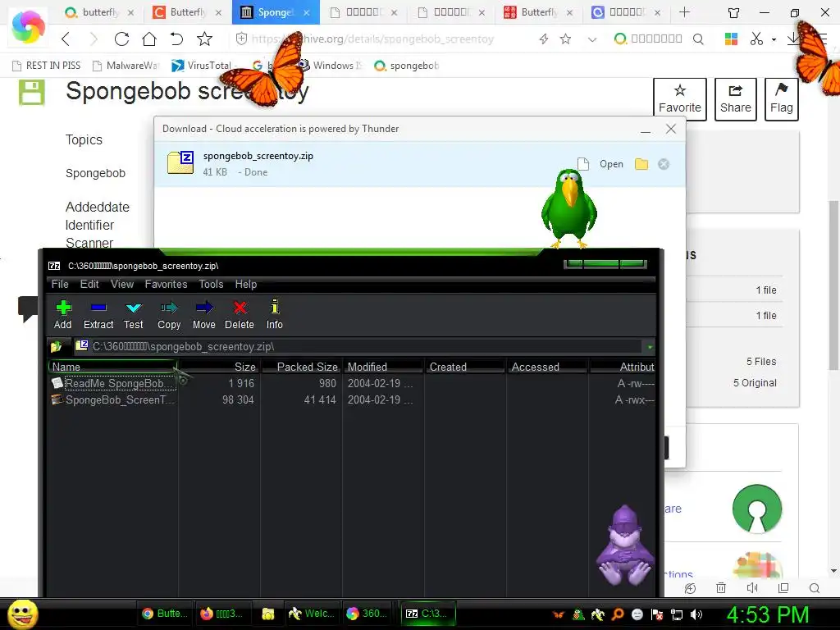Image resolution: width=840 pixels, height=630 pixels.
Task: Click the volume speaker tray icon
Action: [x=696, y=614]
